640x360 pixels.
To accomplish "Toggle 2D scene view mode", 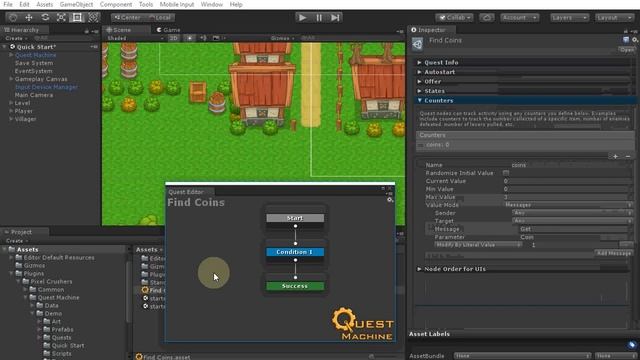I will click(x=173, y=38).
